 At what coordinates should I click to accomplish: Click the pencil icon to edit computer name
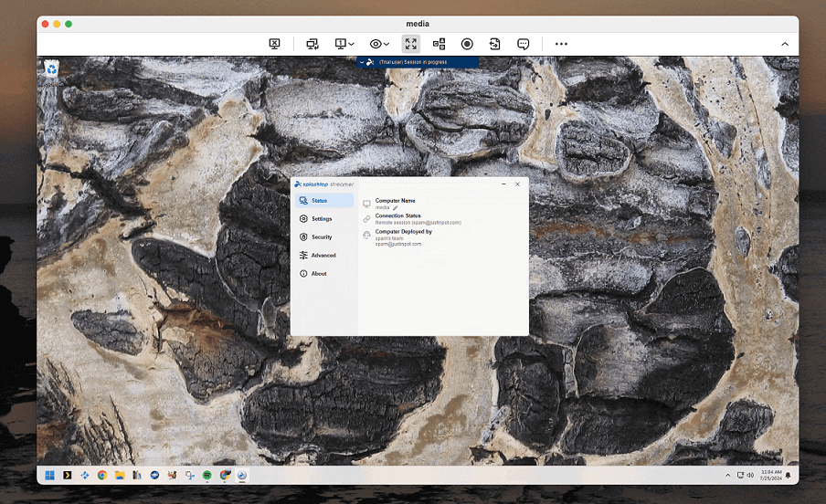396,208
